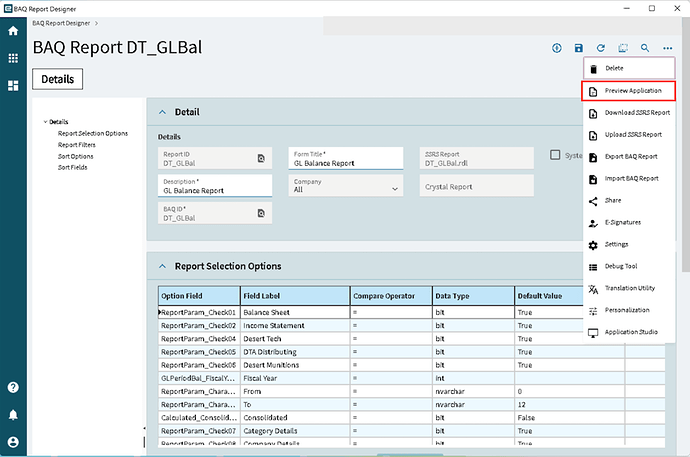Screen dimensions: 690x457
Task: Open Translation Utility
Action: point(629,289)
